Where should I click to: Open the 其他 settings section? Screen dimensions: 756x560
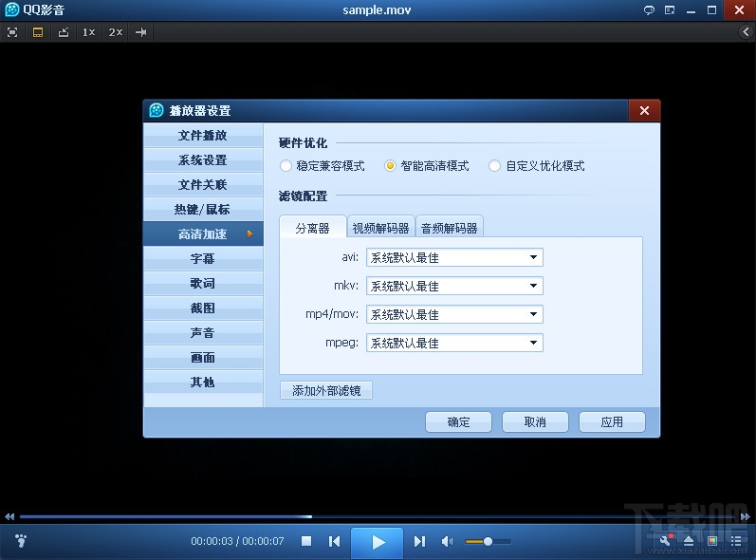click(x=203, y=382)
